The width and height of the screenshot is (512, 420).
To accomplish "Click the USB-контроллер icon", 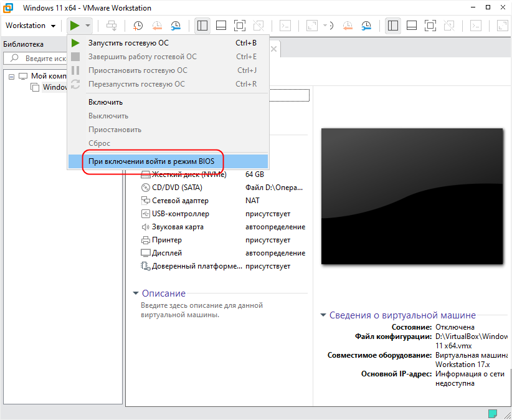I will (145, 214).
